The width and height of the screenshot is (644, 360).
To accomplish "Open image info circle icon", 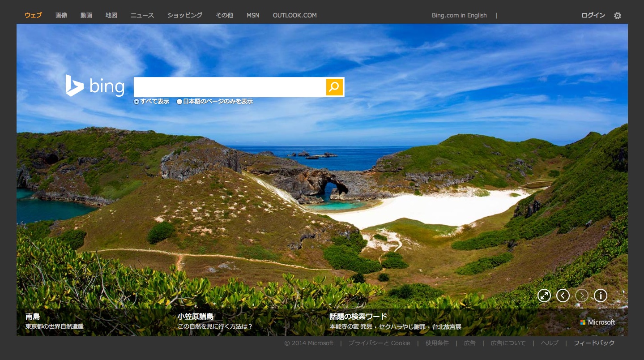I will (600, 296).
